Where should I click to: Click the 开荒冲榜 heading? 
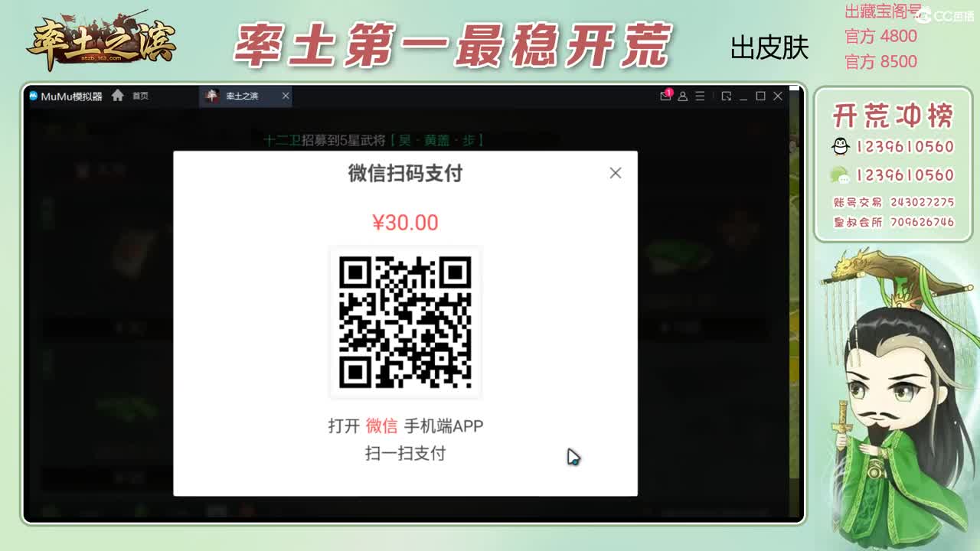[893, 116]
